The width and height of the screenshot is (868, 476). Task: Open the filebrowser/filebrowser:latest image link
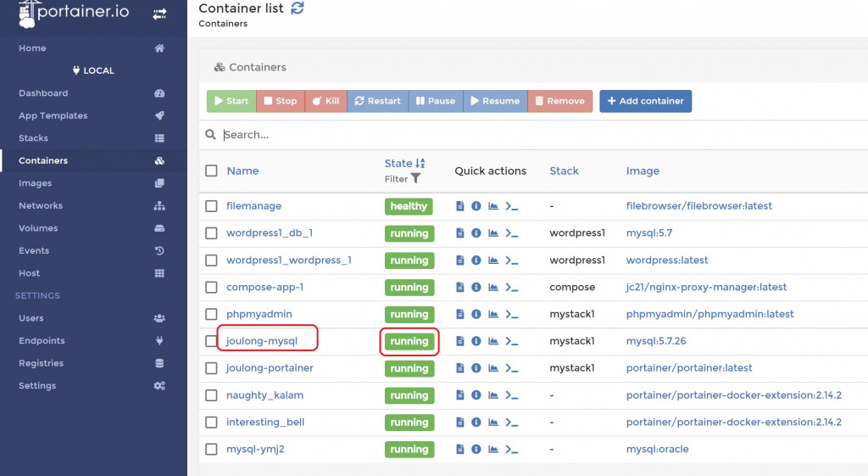[x=699, y=206]
